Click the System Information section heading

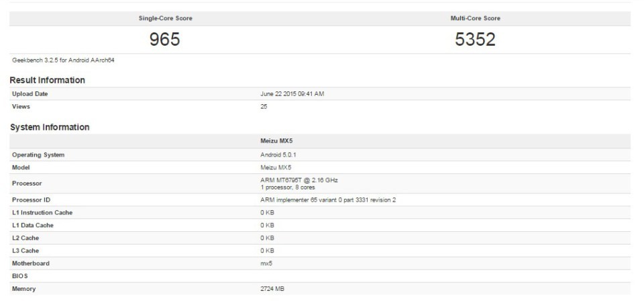coord(50,128)
